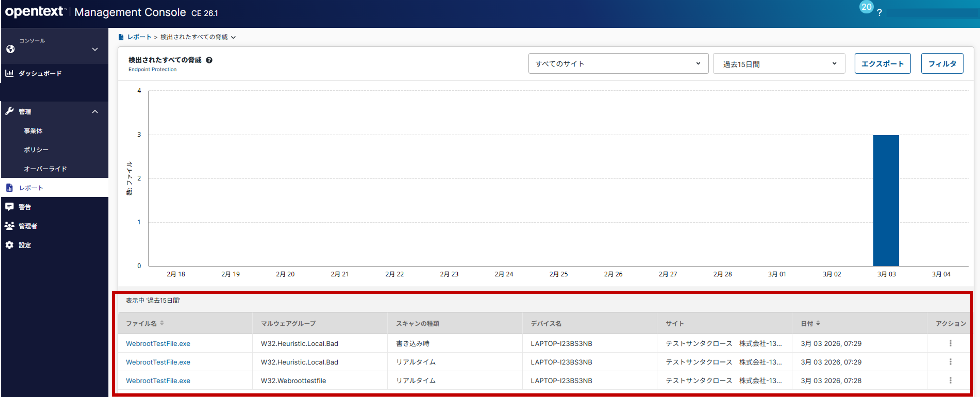The width and height of the screenshot is (980, 397).
Task: Collapse the 管理 section in the sidebar
Action: tap(95, 112)
